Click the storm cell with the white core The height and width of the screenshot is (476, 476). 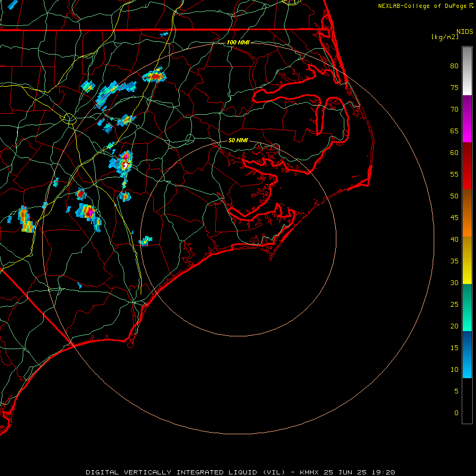tap(125, 165)
